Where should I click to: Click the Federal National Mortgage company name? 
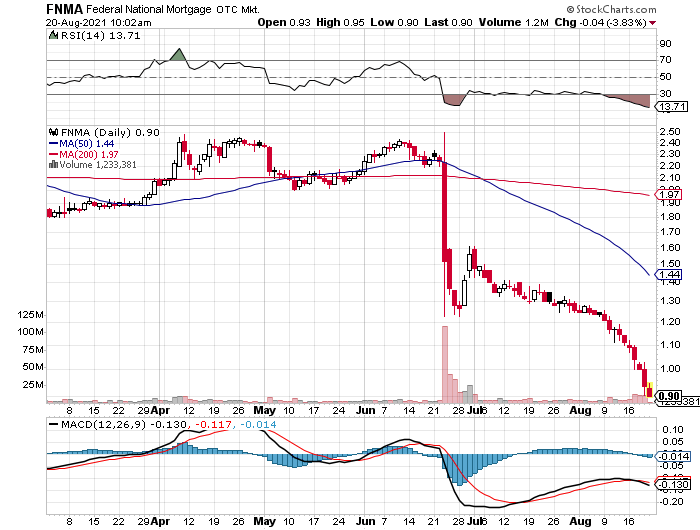tap(149, 9)
